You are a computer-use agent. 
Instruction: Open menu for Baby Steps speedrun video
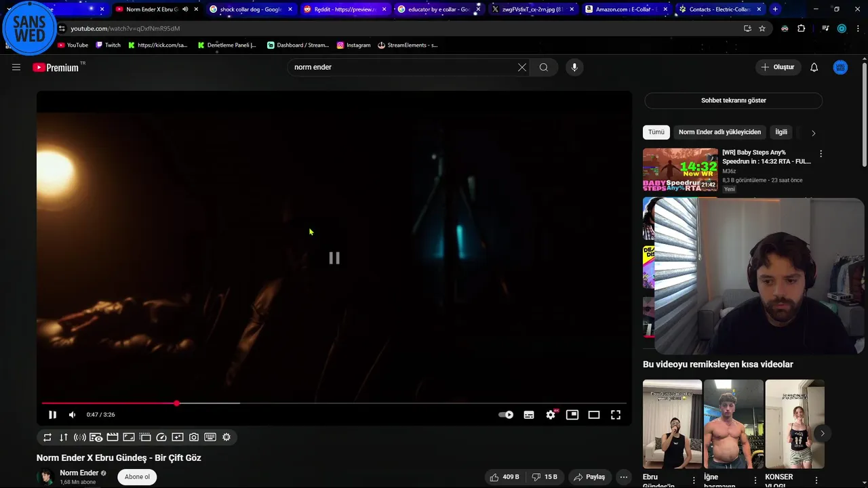coord(821,154)
